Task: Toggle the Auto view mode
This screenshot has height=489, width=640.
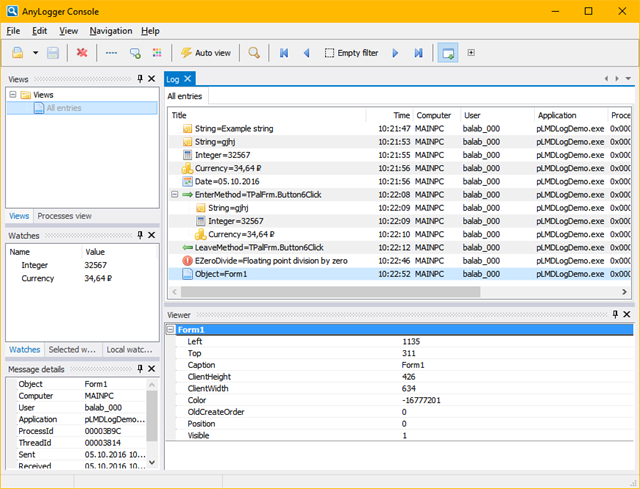Action: coord(206,52)
